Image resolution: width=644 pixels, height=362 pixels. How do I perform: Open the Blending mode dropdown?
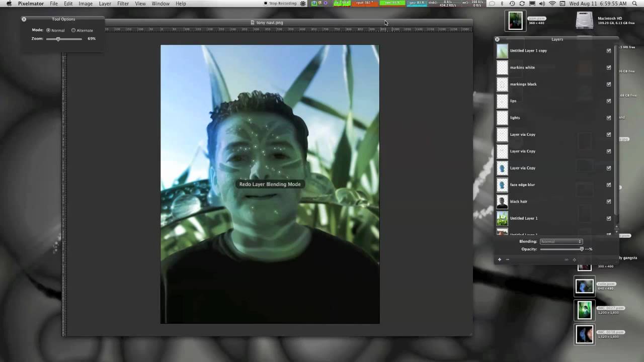[x=561, y=242]
